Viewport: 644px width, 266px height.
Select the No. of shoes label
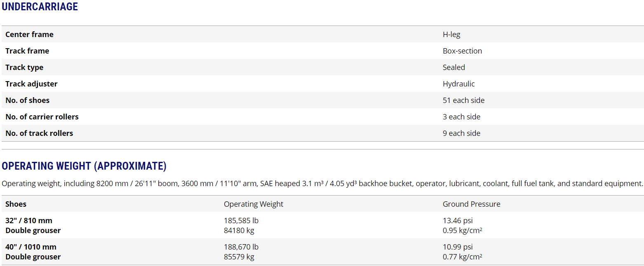tap(27, 100)
